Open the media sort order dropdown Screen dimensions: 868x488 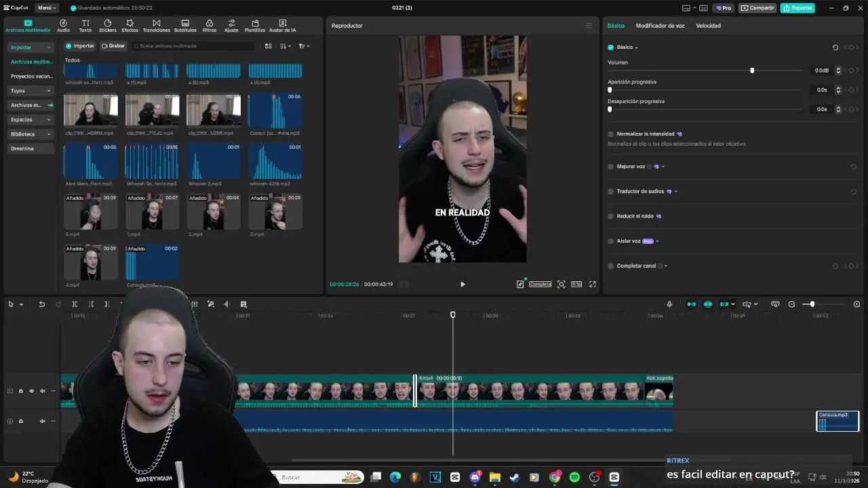[285, 46]
